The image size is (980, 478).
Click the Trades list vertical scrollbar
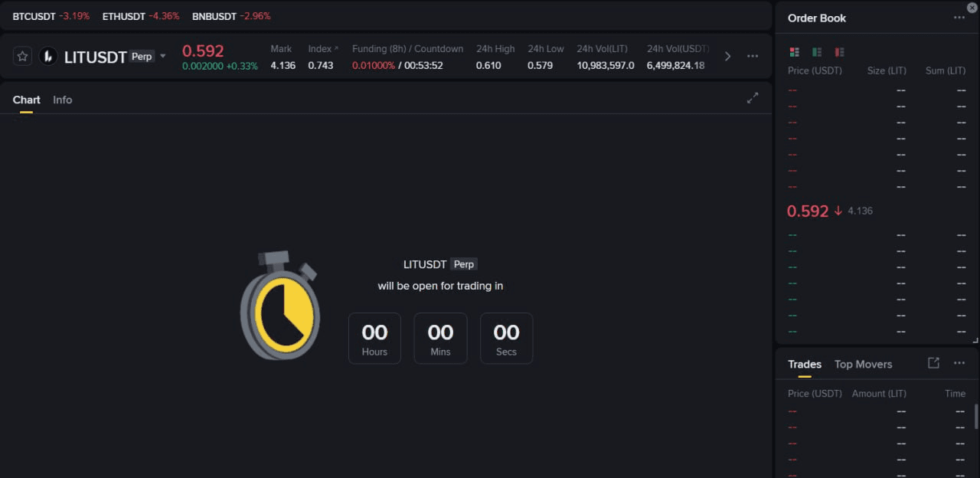coord(975,417)
